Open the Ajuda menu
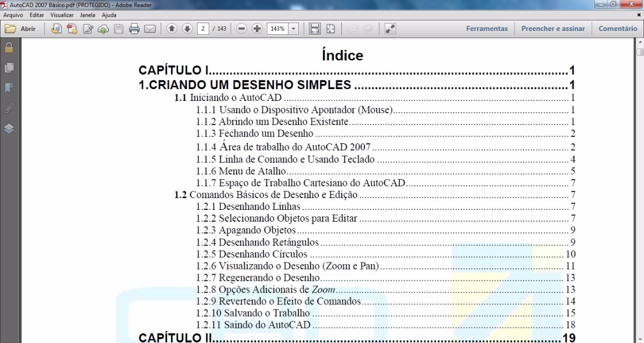This screenshot has width=644, height=343. 109,15
